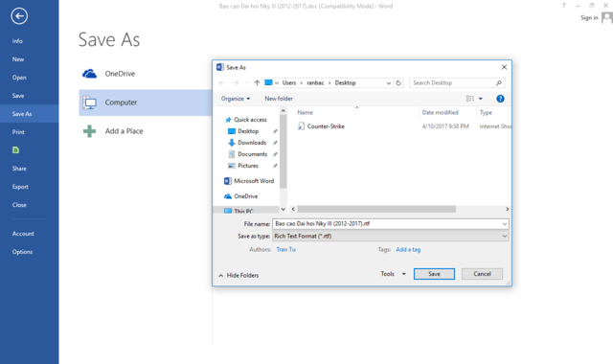Open the Organize dropdown menu
Image resolution: width=613 pixels, height=364 pixels.
pos(236,99)
